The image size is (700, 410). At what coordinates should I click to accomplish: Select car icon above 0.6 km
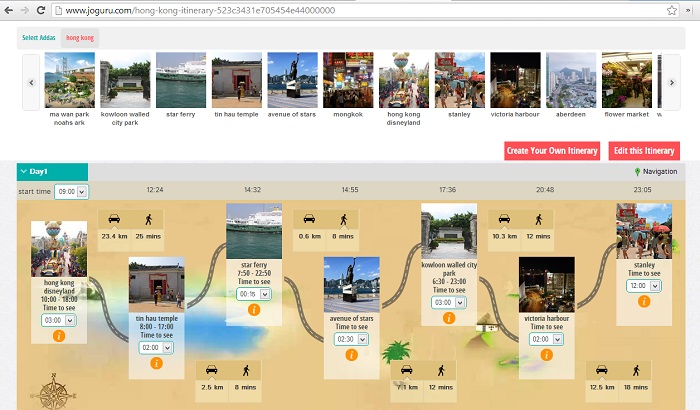coord(309,219)
